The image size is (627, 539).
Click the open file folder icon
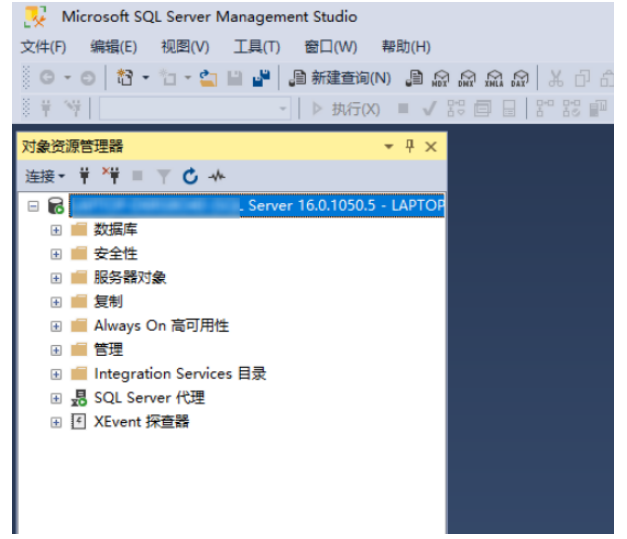point(208,78)
